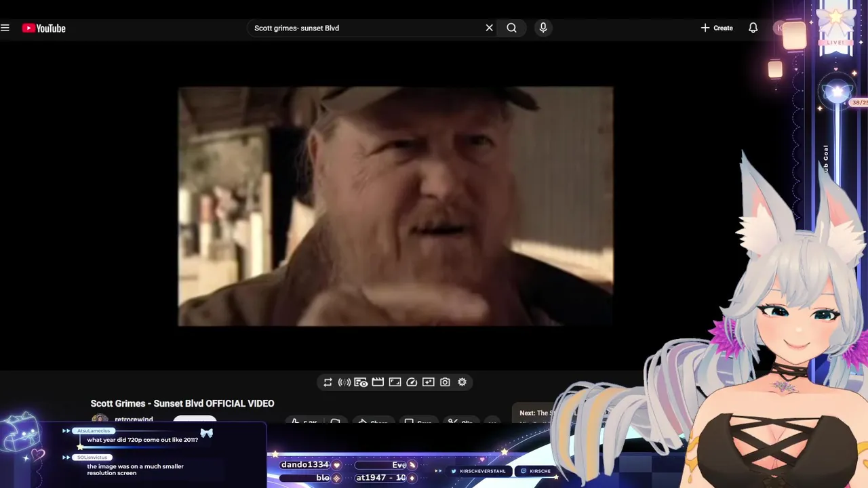Toggle the cinema mode eye icon
The image size is (868, 488).
point(361,382)
